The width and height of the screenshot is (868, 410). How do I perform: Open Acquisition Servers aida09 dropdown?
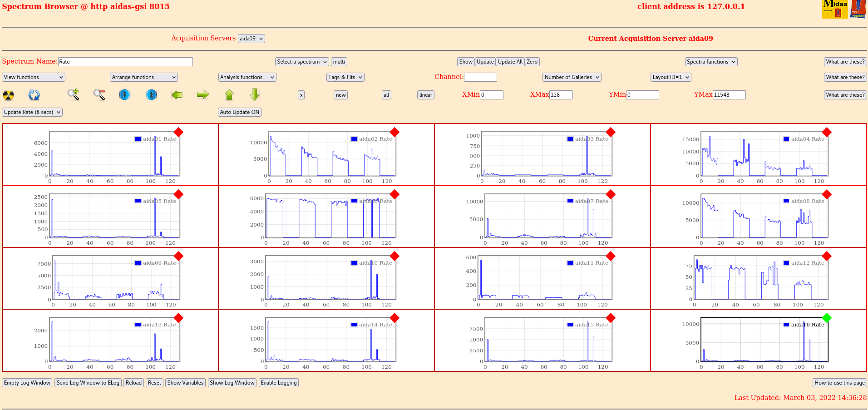tap(252, 39)
